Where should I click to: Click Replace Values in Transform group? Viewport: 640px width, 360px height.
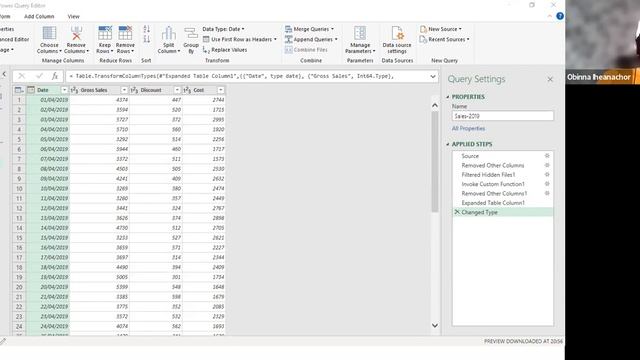[225, 50]
